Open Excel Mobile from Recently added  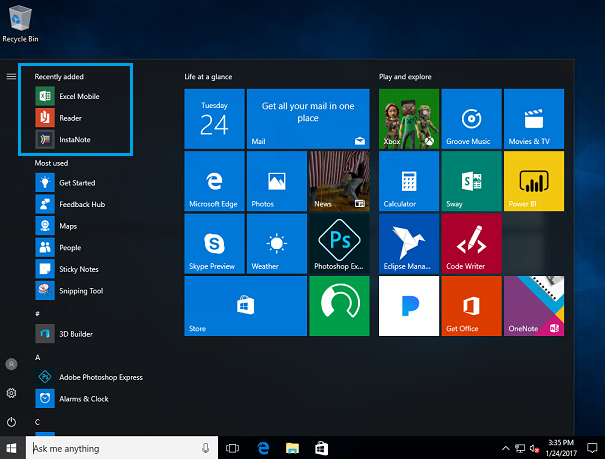[x=68, y=96]
